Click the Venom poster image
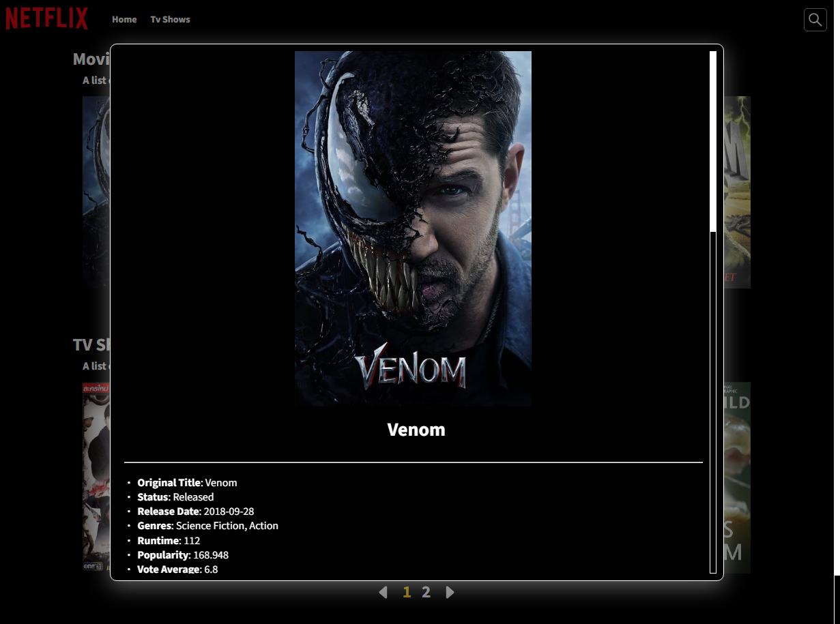Image resolution: width=840 pixels, height=624 pixels. tap(413, 228)
